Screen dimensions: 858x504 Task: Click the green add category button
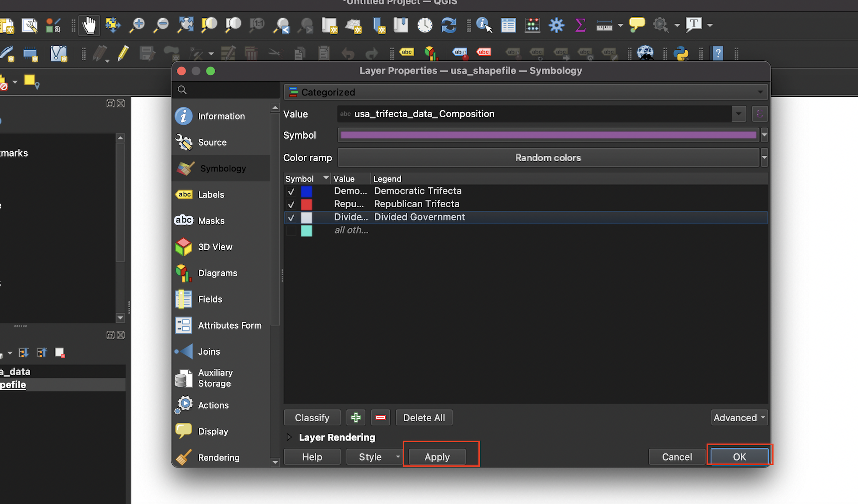pos(355,417)
